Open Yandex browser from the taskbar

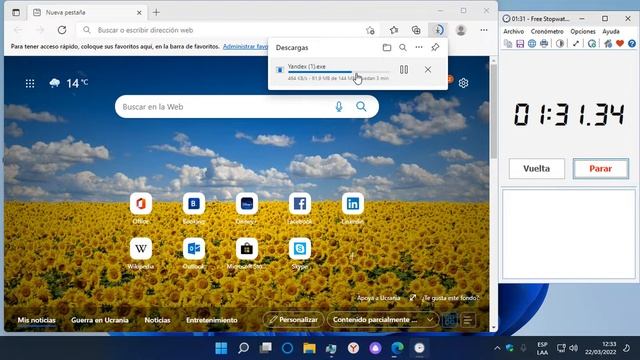(353, 348)
